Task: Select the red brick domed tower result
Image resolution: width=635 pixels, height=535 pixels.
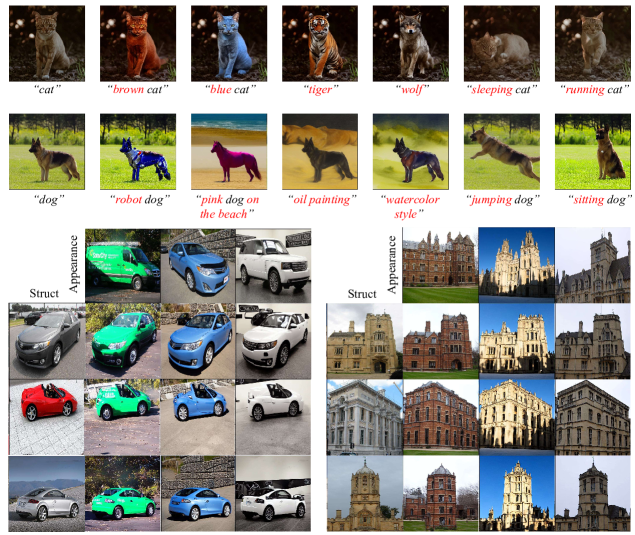Action: click(x=440, y=493)
